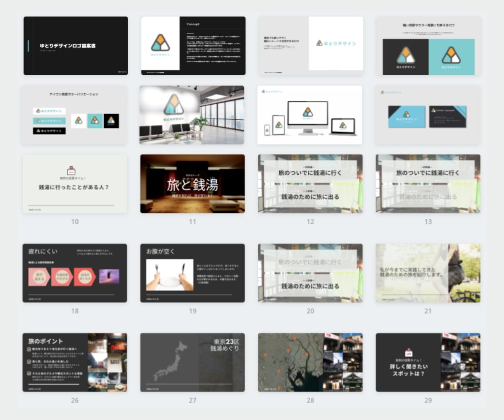The width and height of the screenshot is (504, 420).
Task: Open slide 13 thumbnail
Action: [428, 184]
